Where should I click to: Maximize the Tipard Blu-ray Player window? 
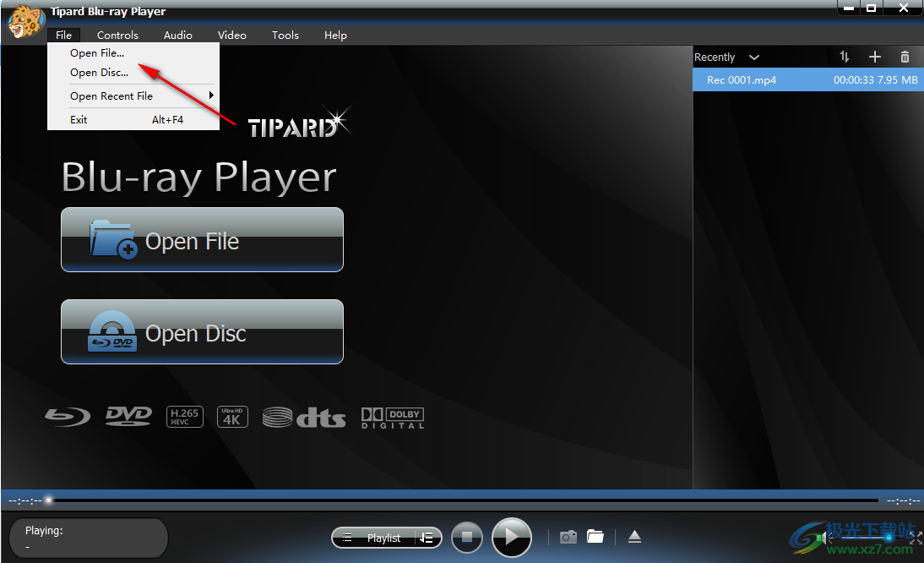tap(871, 8)
